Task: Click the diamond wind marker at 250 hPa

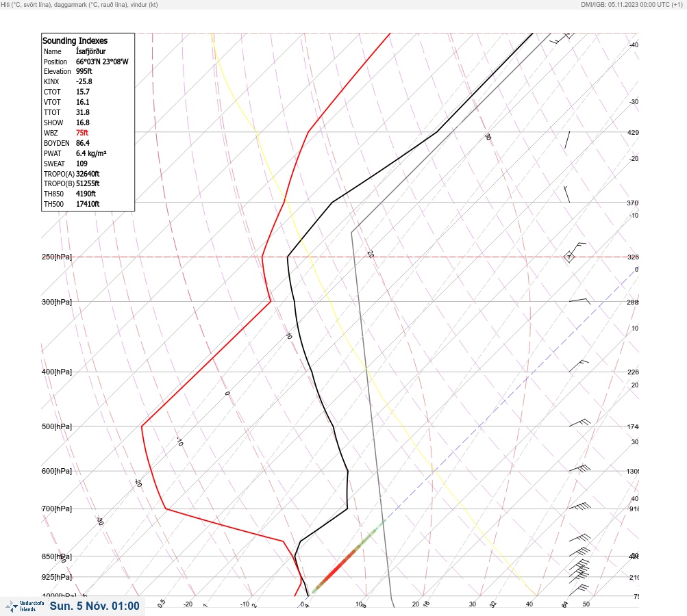Action: [x=569, y=257]
